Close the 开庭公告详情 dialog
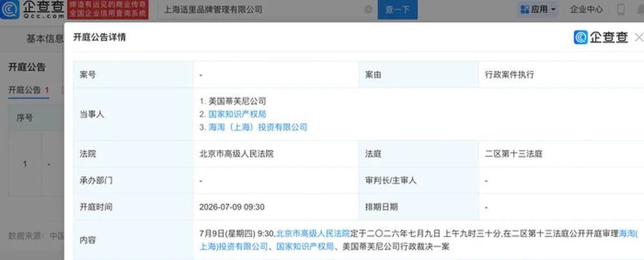The height and width of the screenshot is (260, 644). (x=639, y=37)
